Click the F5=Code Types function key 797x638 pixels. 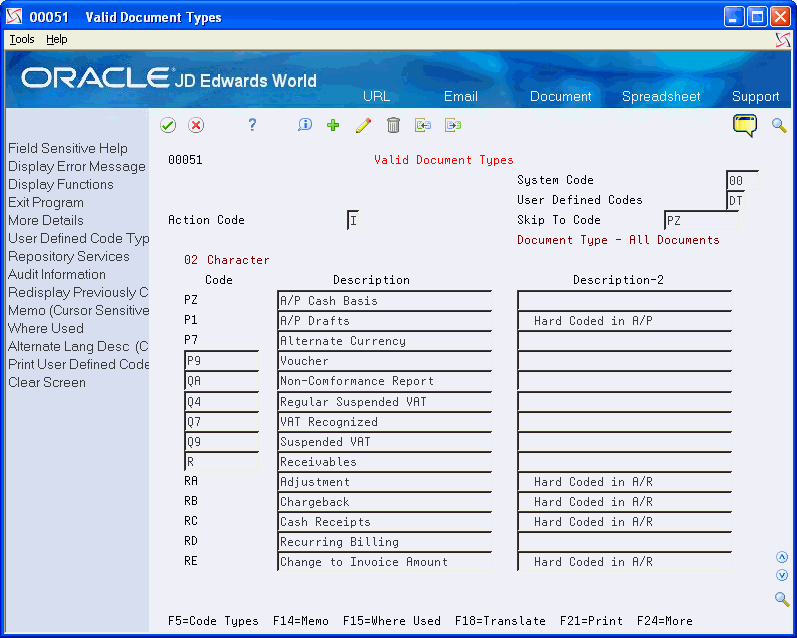[213, 621]
